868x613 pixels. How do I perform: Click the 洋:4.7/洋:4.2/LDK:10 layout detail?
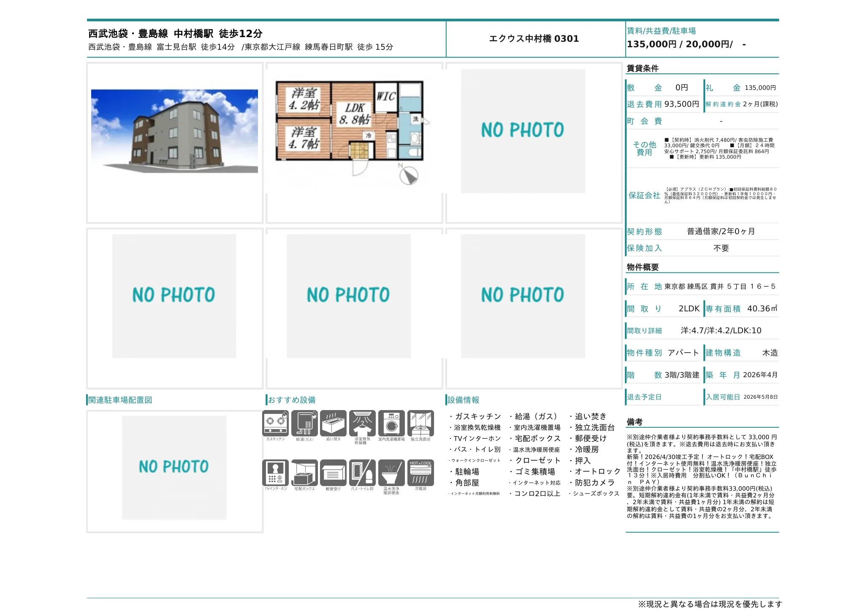pos(721,330)
